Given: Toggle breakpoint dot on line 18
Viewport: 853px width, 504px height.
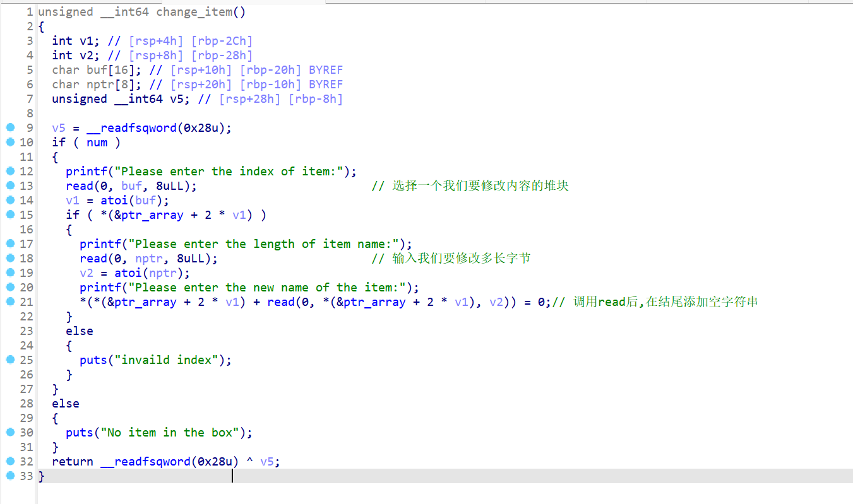Looking at the screenshot, I should (9, 258).
